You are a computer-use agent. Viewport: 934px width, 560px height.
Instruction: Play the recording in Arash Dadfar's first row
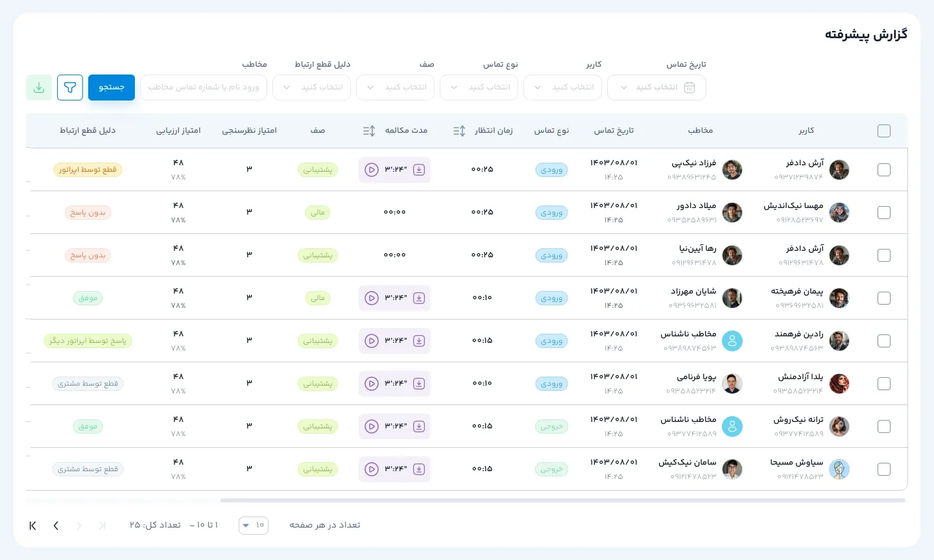[372, 170]
